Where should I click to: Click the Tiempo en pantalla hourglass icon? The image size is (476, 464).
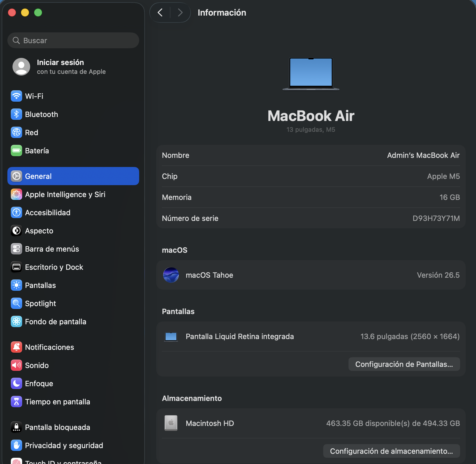tap(16, 402)
